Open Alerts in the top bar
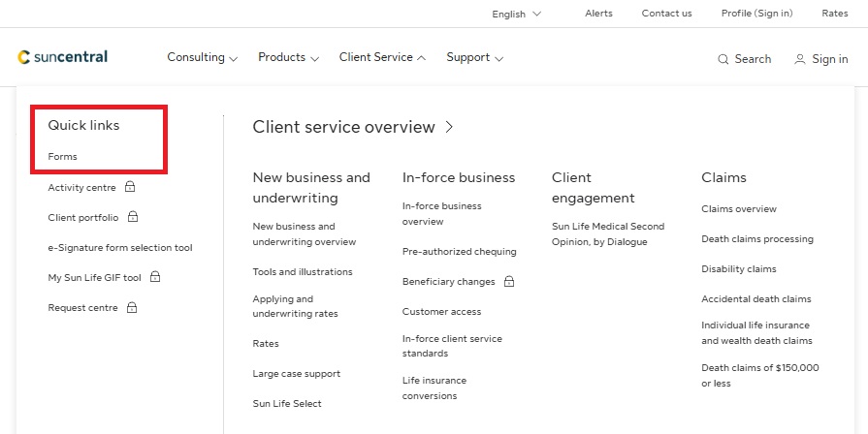 (598, 14)
